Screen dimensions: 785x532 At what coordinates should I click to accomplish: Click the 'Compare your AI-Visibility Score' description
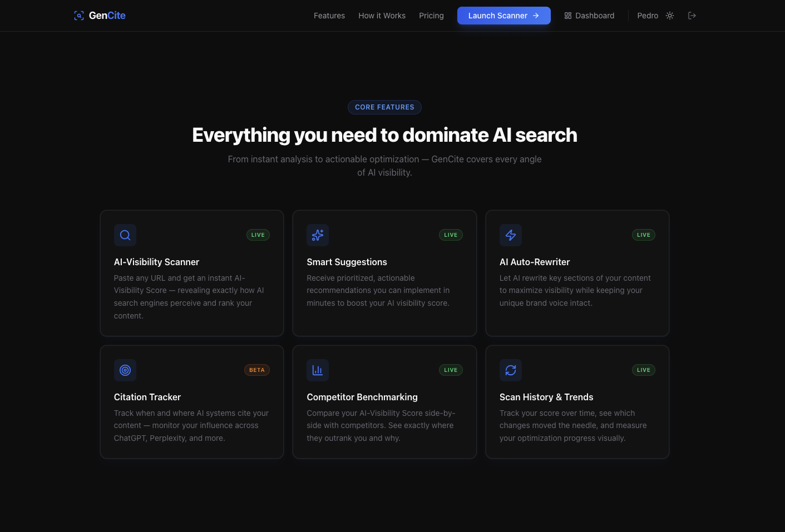(381, 425)
